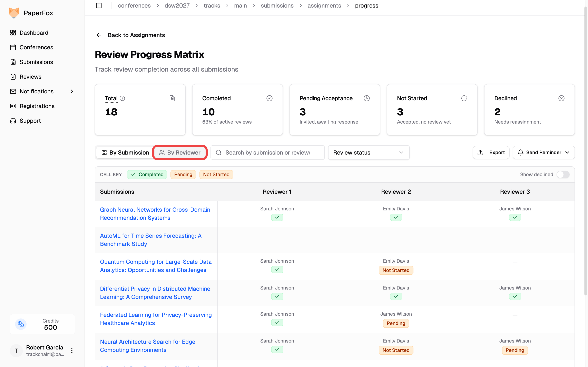Enable the Show declined switch
The image size is (588, 367).
[x=563, y=175]
